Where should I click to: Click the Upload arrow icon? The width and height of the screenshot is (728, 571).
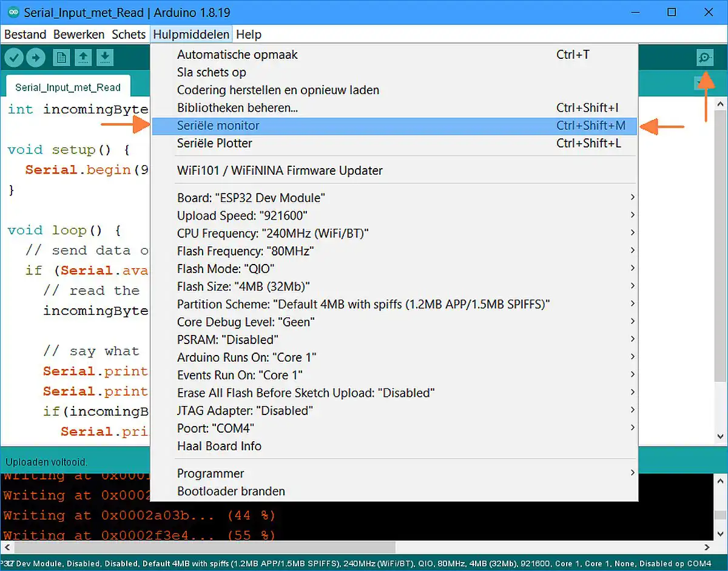point(36,58)
